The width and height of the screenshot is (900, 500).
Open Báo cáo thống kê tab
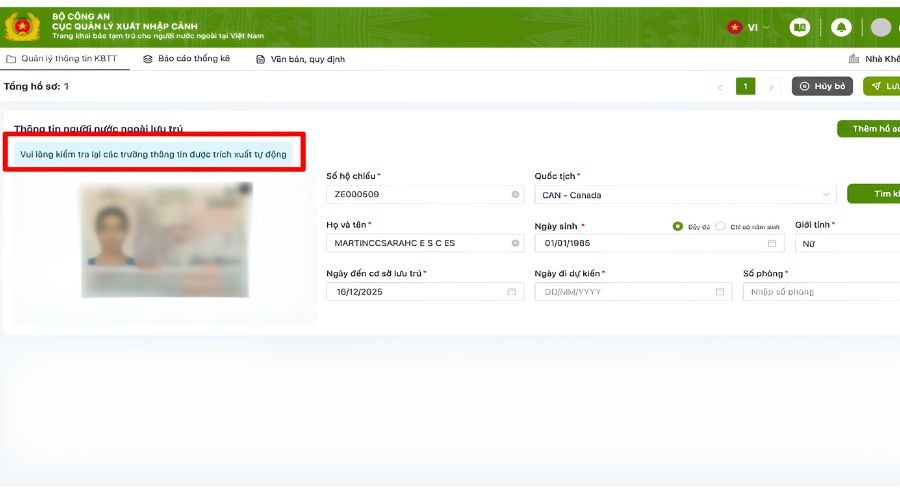coord(187,59)
